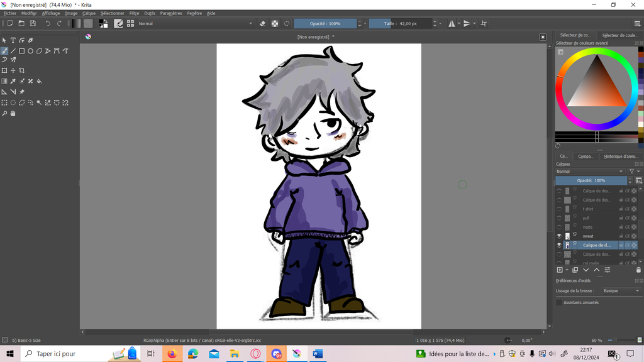Open the Lissage de la brosse dropdown
644x362 pixels.
click(619, 291)
